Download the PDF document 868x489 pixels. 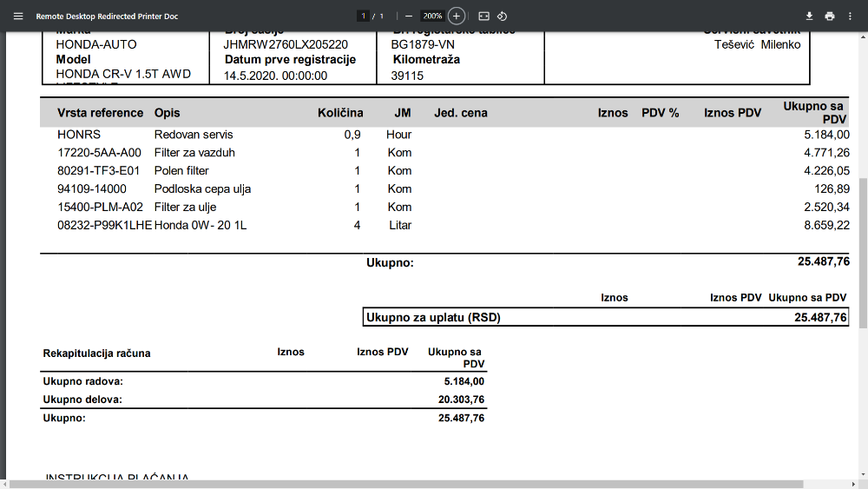809,16
